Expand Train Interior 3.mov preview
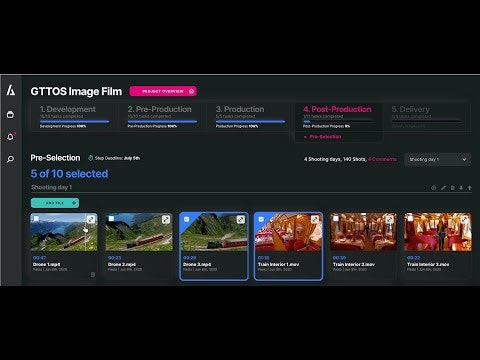480x360 pixels. point(465,219)
